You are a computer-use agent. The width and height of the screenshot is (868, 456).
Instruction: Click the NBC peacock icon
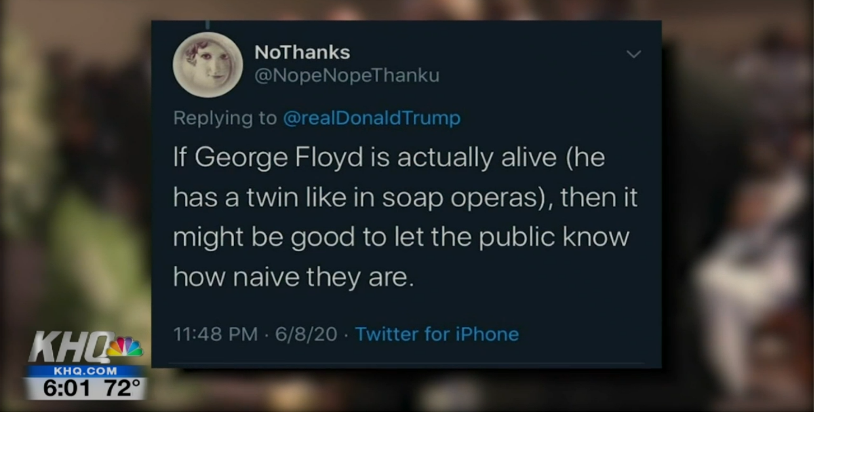click(x=126, y=347)
